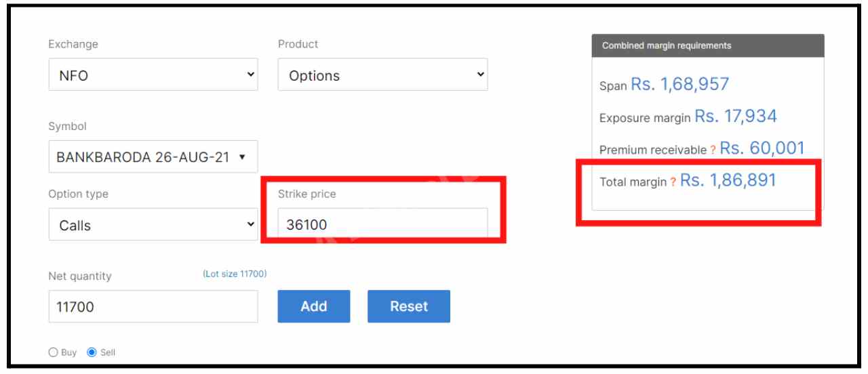Click the Net quantity label text
Viewport: 868px width, 374px height.
point(80,276)
